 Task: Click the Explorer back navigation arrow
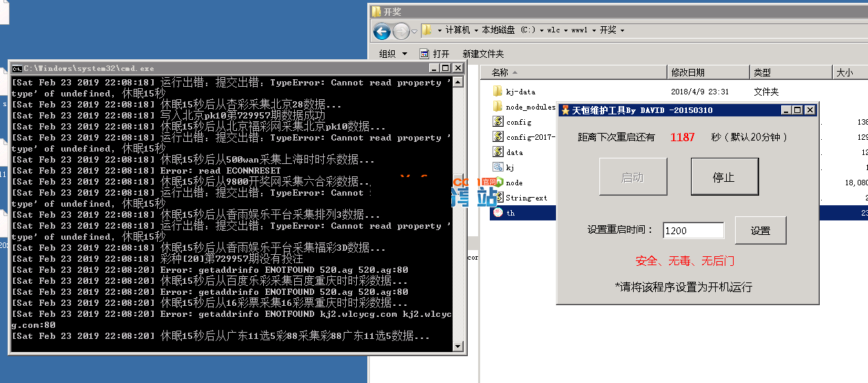coord(382,31)
